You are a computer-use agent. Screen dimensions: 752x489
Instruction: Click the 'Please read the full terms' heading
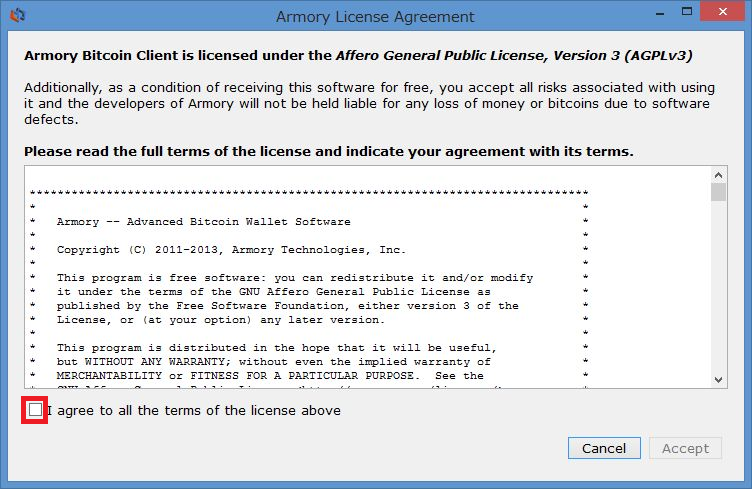(329, 151)
